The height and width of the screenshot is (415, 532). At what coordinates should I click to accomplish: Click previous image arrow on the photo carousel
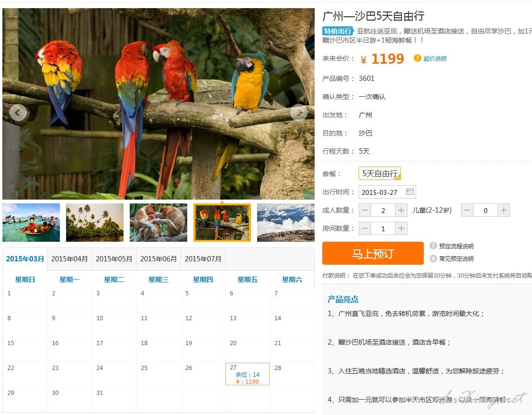tap(18, 112)
